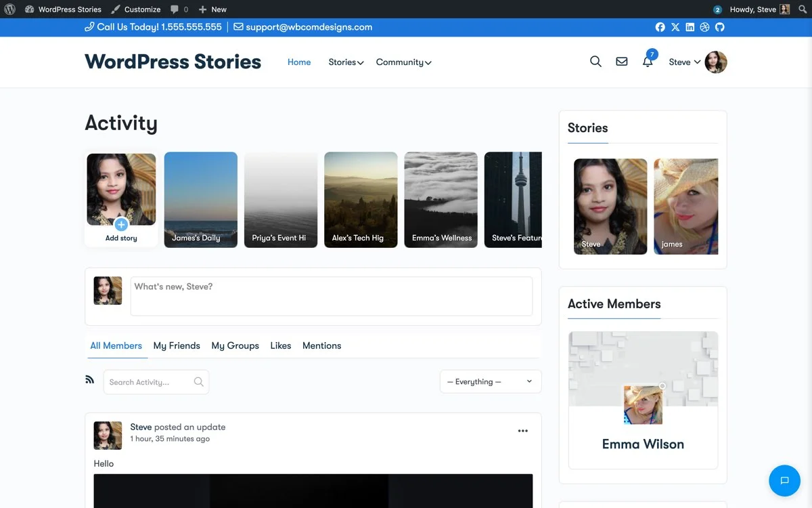View notifications via the bell icon
Screen dimensions: 812x508
647,62
